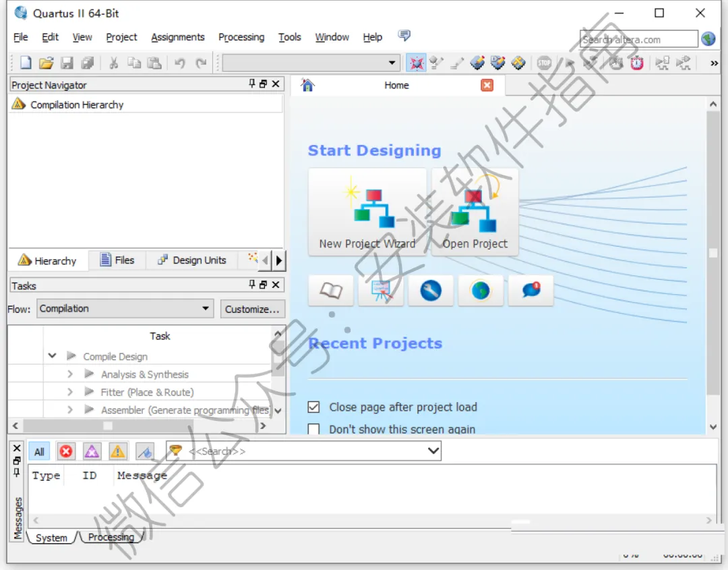This screenshot has height=570, width=728.
Task: Click the Tasks horizontal scrollbar thumb
Action: click(x=108, y=426)
